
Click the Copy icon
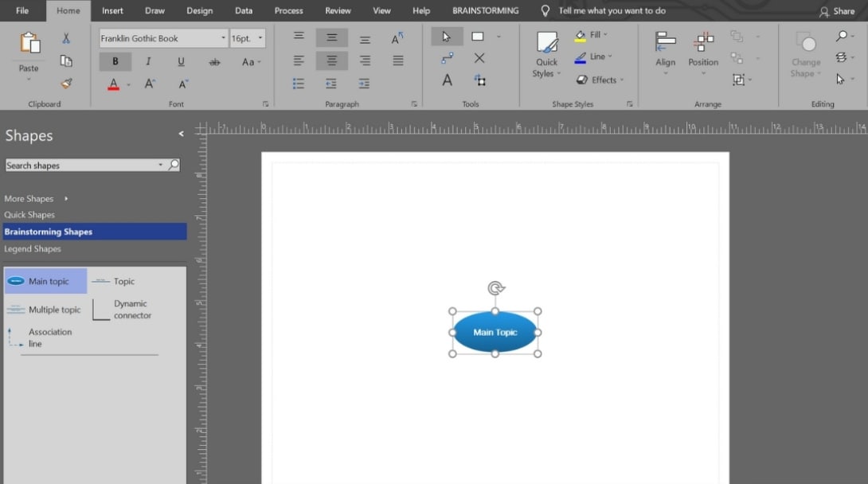click(66, 60)
